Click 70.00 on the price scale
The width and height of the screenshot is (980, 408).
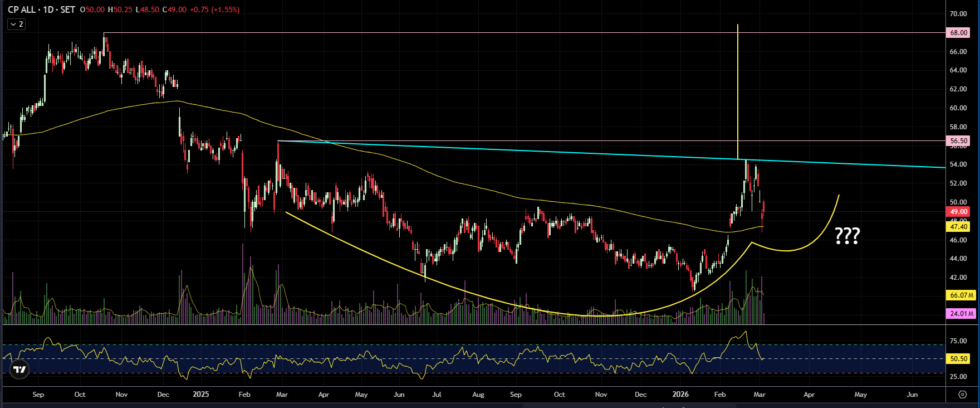pyautogui.click(x=958, y=14)
